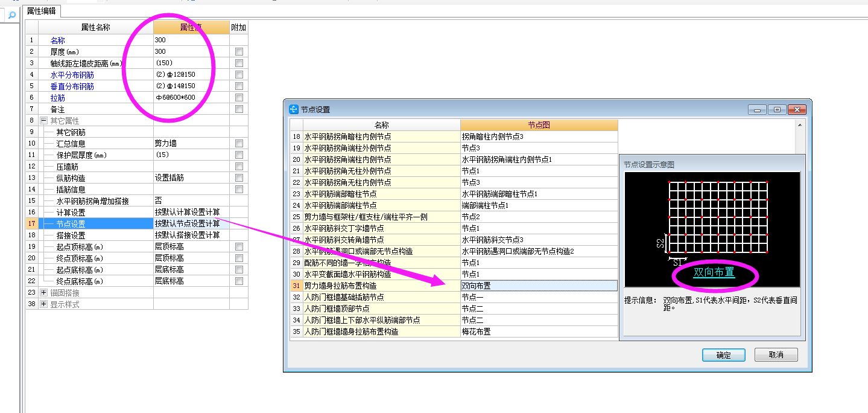This screenshot has width=868, height=413.
Task: Toggle 附加 checkbox for 轴线距左墙皮距离 row
Action: coord(239,63)
